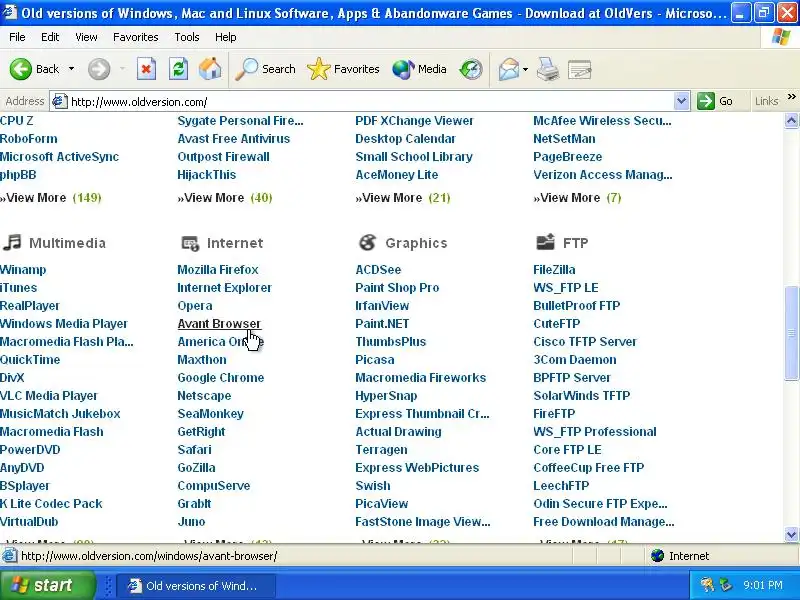Go to the Home page icon
The height and width of the screenshot is (600, 800).
tap(210, 69)
